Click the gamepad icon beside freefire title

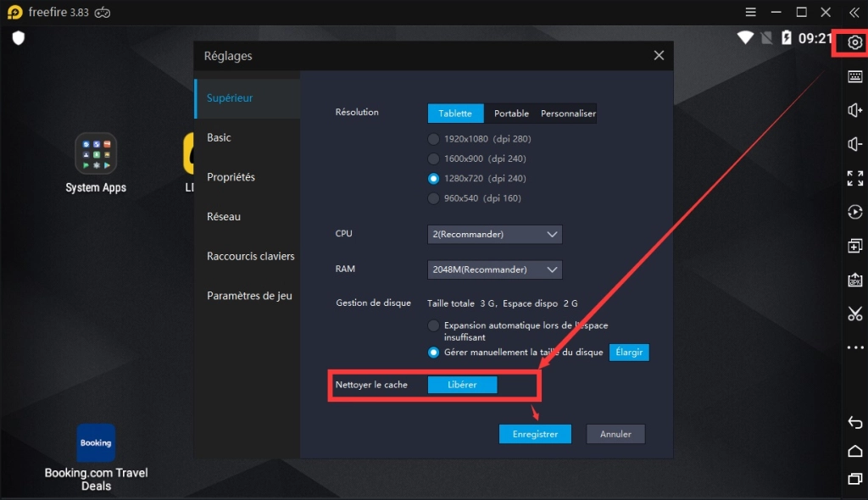coord(103,12)
